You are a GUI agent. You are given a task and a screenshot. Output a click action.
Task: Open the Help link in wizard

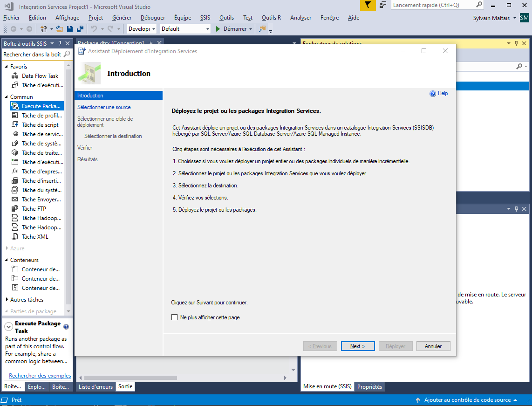click(443, 93)
